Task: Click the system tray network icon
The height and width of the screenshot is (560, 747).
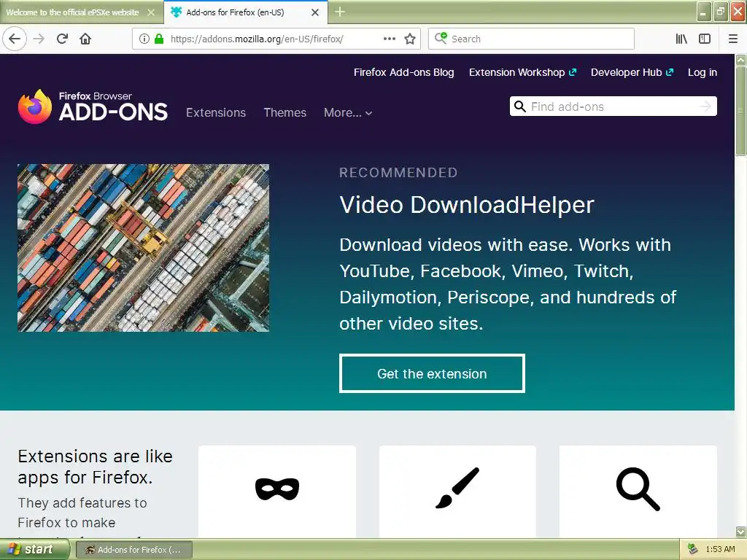Action: coord(692,549)
